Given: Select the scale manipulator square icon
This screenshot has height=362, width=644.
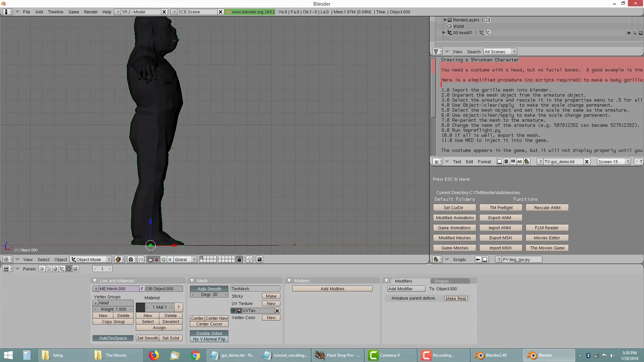Looking at the screenshot, I should coord(170,259).
